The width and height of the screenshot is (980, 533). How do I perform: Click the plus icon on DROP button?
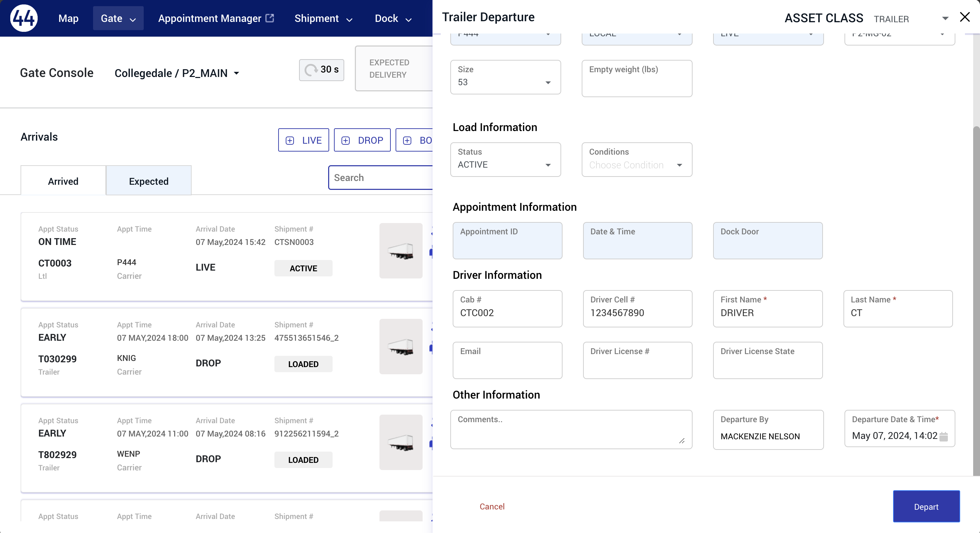(x=346, y=141)
